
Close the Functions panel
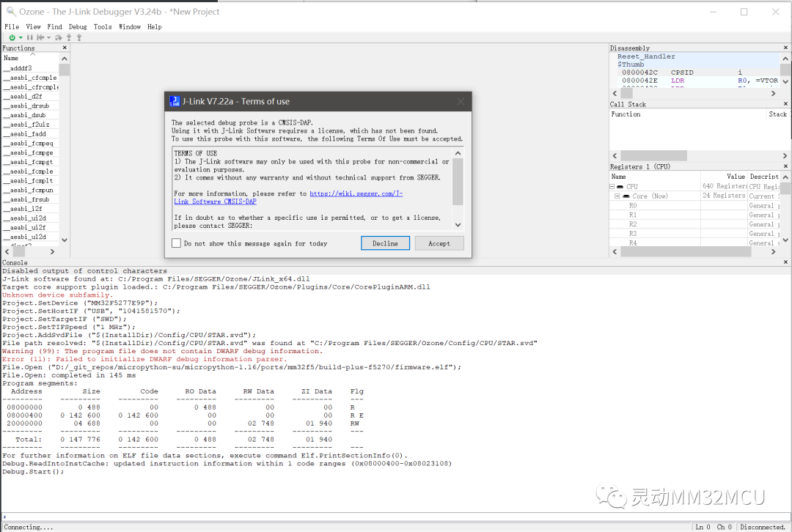(65, 48)
